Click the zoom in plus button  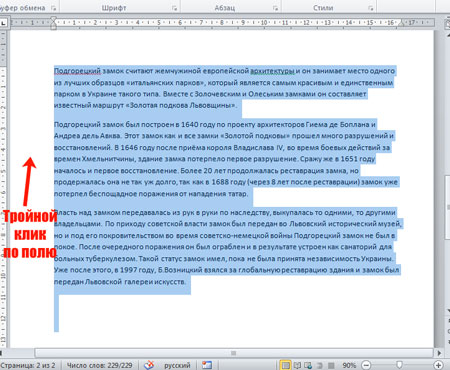(439, 365)
